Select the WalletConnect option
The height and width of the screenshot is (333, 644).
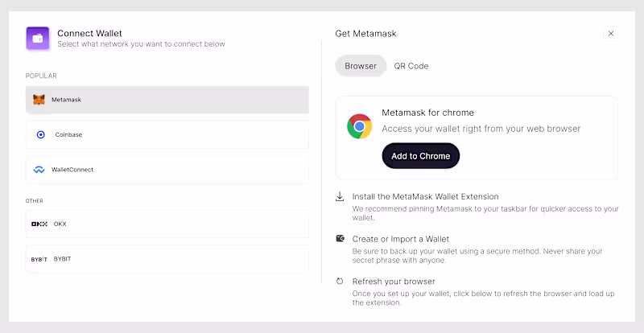(167, 170)
